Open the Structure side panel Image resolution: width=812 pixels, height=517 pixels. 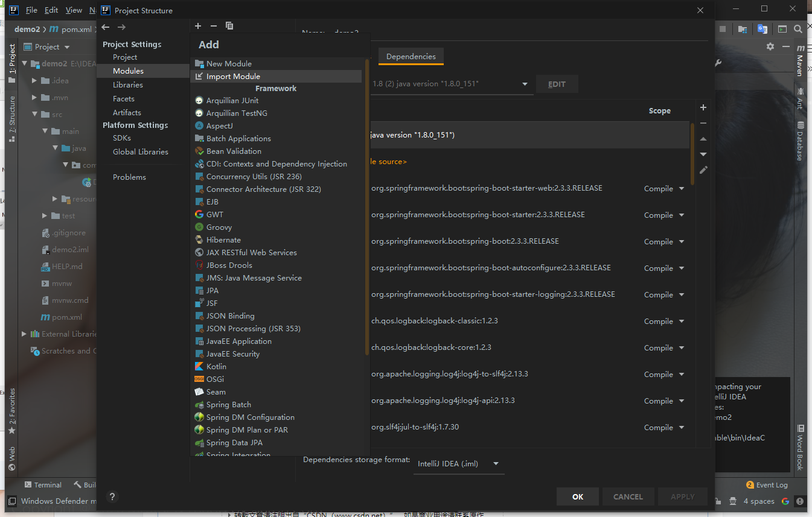pyautogui.click(x=12, y=118)
